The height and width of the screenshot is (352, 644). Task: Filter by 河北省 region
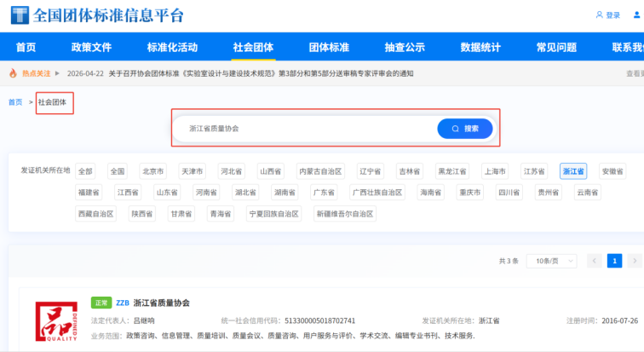[x=231, y=171]
